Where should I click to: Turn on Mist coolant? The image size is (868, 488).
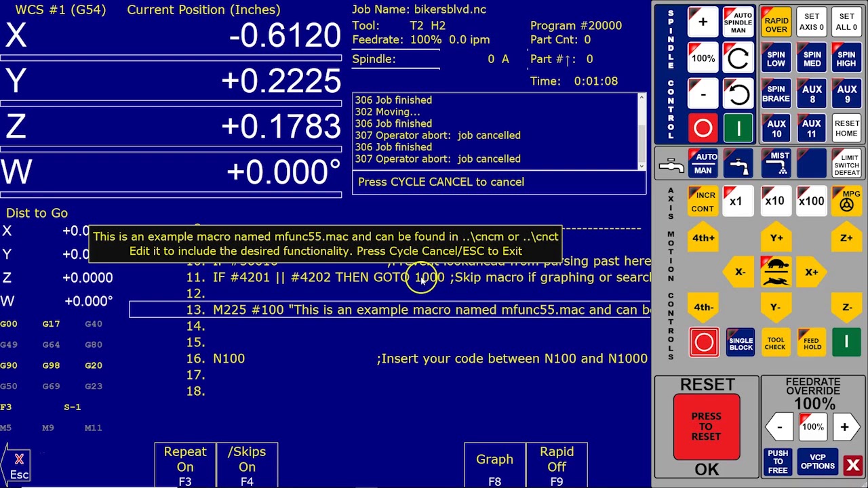click(776, 163)
